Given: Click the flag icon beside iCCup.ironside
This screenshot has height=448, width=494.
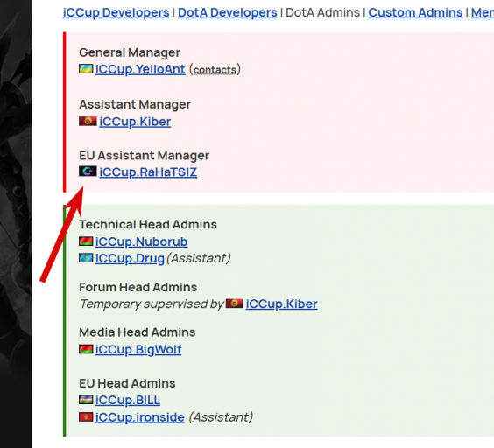Looking at the screenshot, I should 86,416.
